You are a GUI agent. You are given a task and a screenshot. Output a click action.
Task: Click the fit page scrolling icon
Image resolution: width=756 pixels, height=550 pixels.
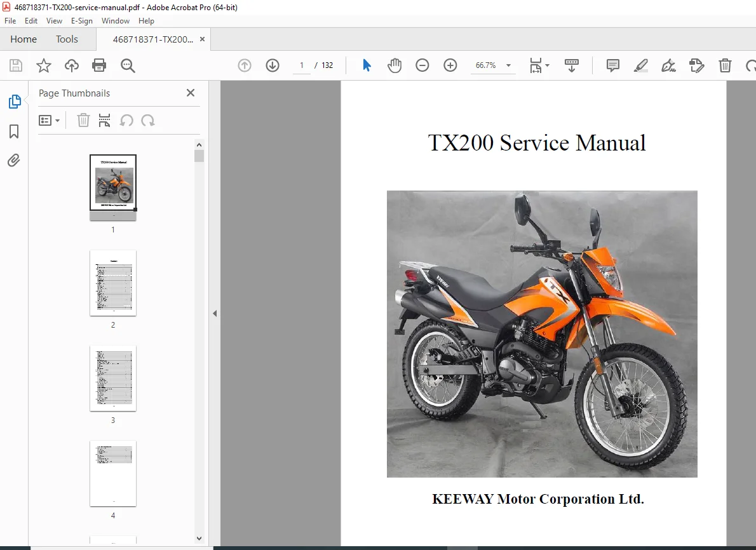coord(535,65)
